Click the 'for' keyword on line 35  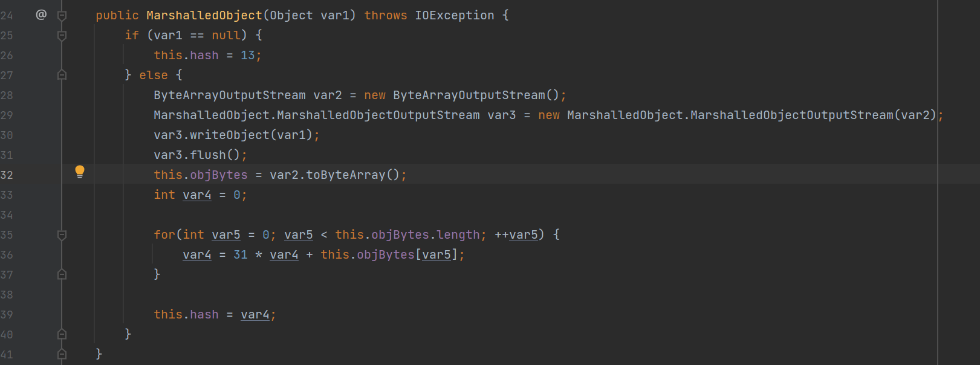pos(164,234)
